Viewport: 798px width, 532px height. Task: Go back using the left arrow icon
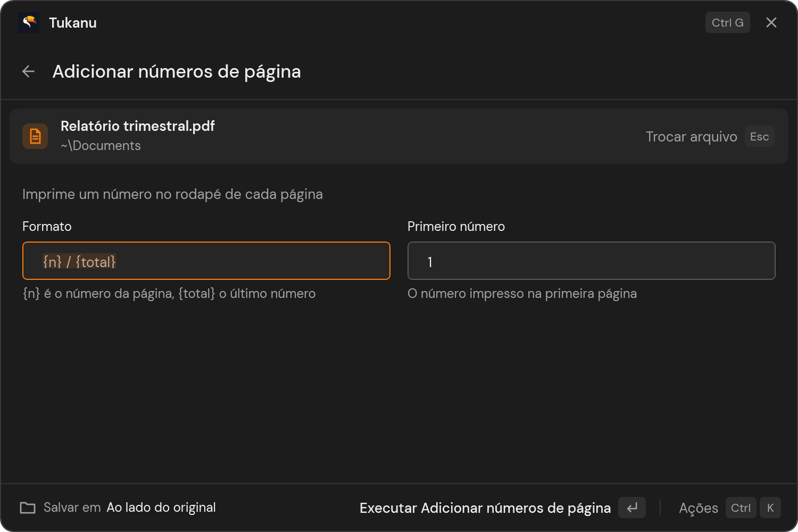[29, 71]
